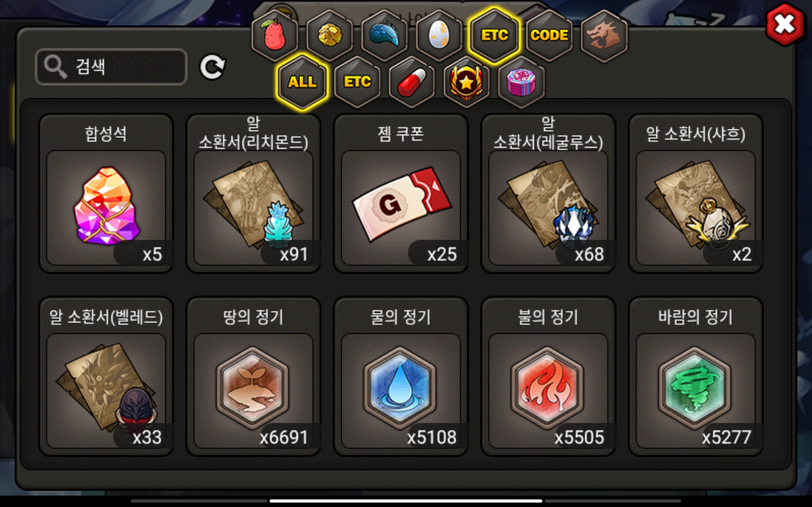Choose the 물의 정기 water essence item
Screen dimensions: 812x507
click(401, 376)
